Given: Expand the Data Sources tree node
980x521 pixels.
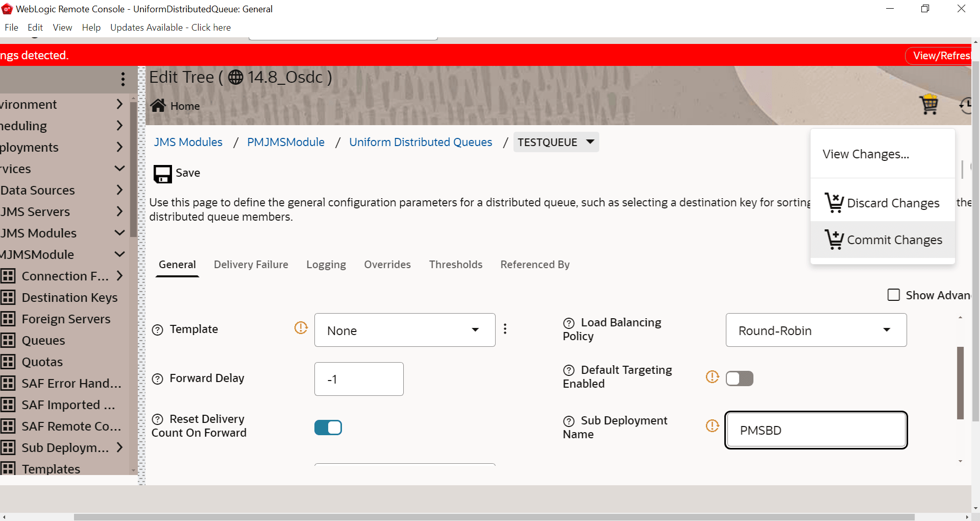Looking at the screenshot, I should 119,190.
